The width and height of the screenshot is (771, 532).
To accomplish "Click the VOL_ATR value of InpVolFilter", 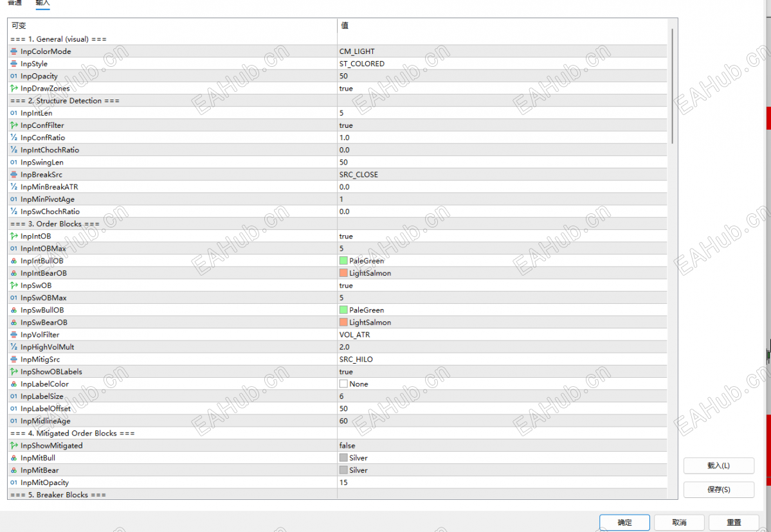I will pyautogui.click(x=354, y=335).
